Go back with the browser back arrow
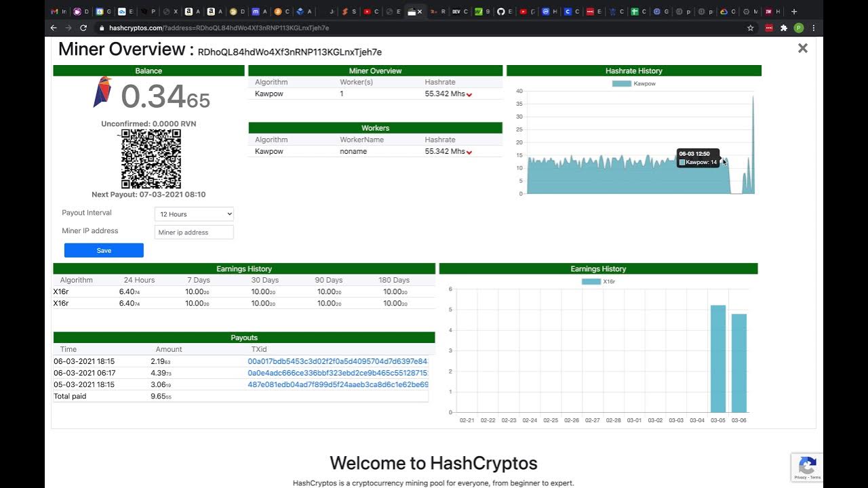 point(54,28)
